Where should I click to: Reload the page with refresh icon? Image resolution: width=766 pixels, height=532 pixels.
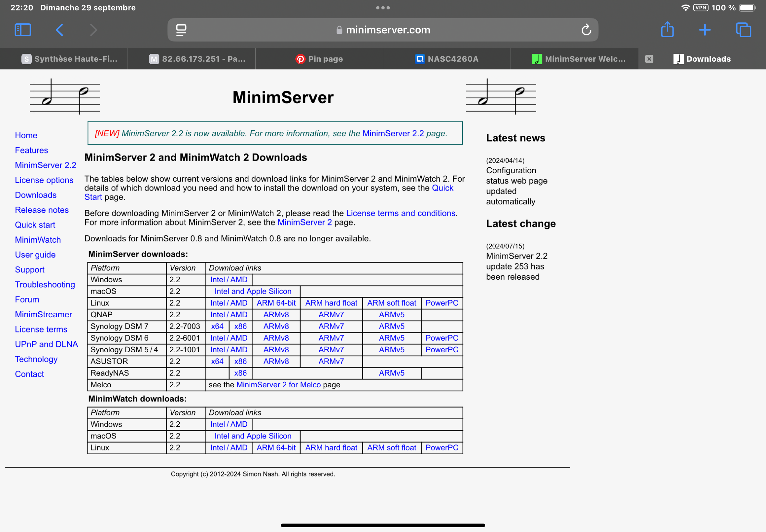(x=586, y=30)
